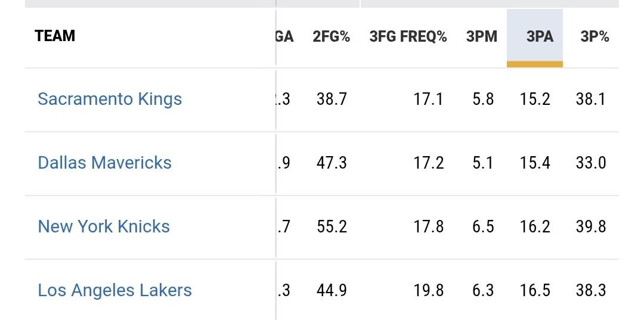Viewport: 644px width, 320px height.
Task: Open the Los Angeles Lakers team link
Action: (x=115, y=290)
